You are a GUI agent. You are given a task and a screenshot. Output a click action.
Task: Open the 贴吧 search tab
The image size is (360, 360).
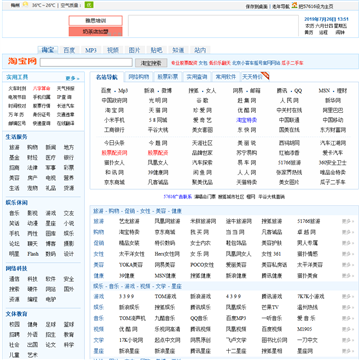[156, 50]
